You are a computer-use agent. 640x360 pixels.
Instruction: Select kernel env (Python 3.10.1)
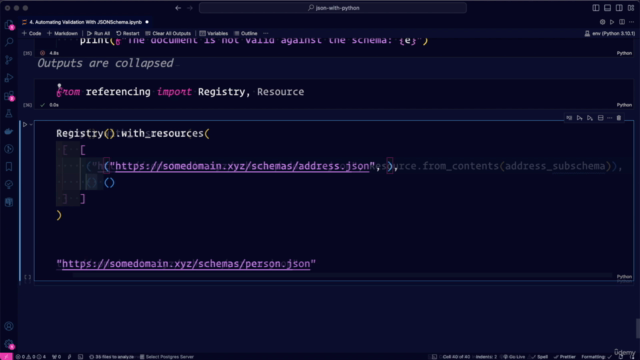coord(610,33)
